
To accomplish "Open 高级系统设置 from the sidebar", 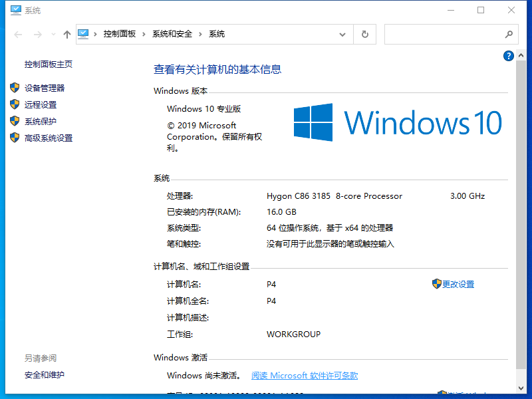I will pyautogui.click(x=49, y=138).
